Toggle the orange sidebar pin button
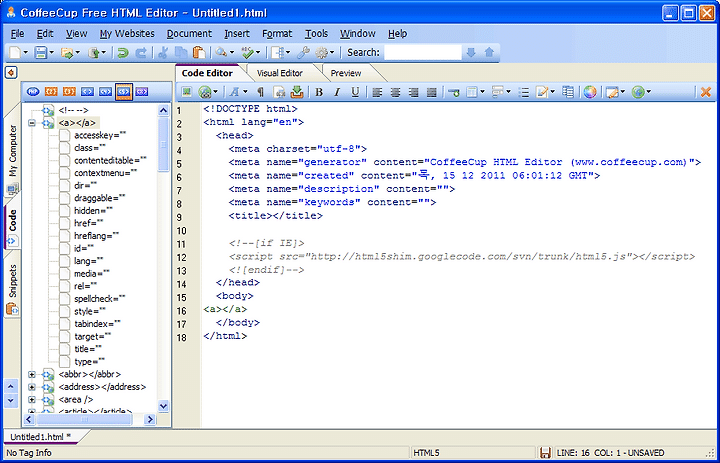 11,72
